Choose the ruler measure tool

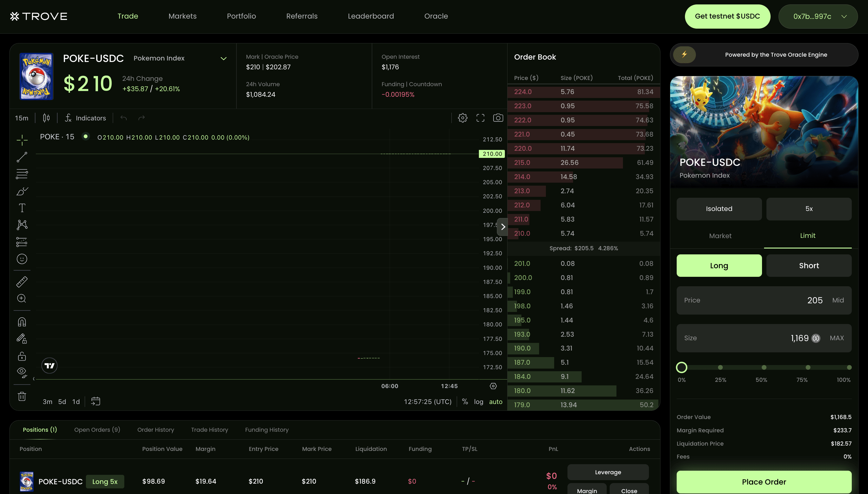(22, 282)
